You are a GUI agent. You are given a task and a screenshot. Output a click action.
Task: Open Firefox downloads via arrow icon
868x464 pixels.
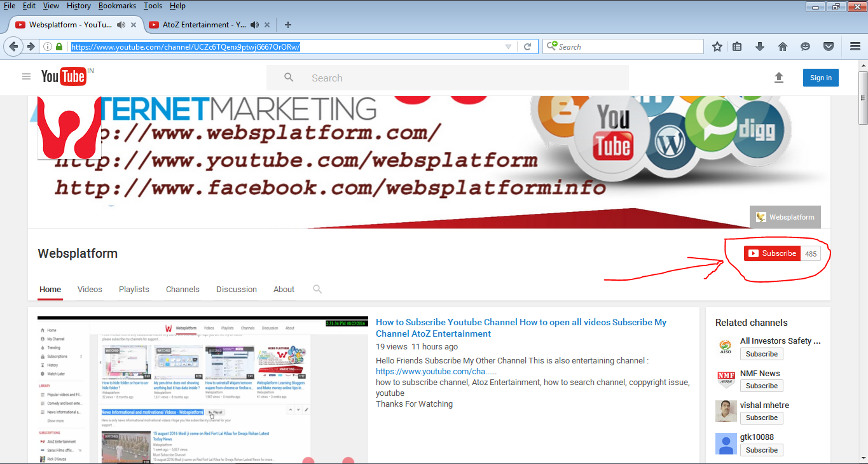(759, 46)
